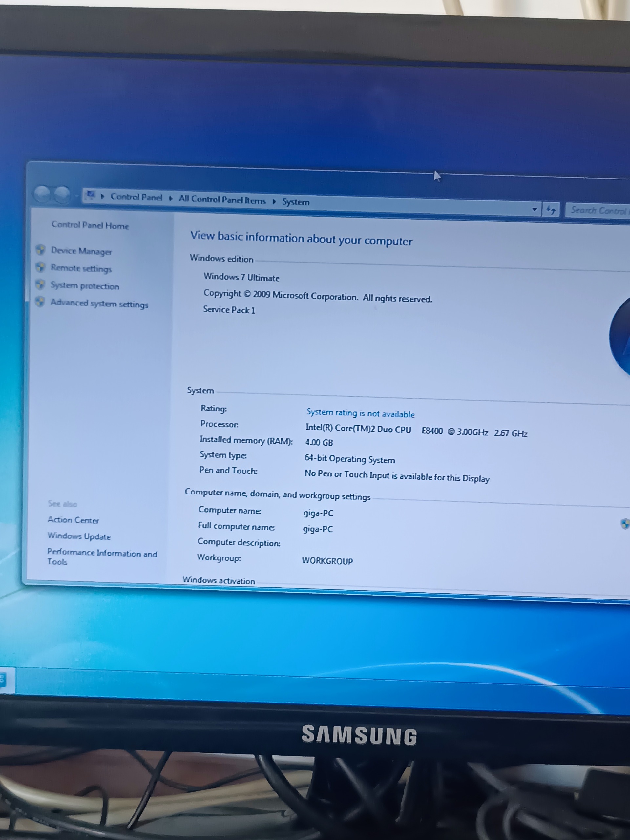This screenshot has width=630, height=840.
Task: Click shield icon beside System protection
Action: click(40, 284)
